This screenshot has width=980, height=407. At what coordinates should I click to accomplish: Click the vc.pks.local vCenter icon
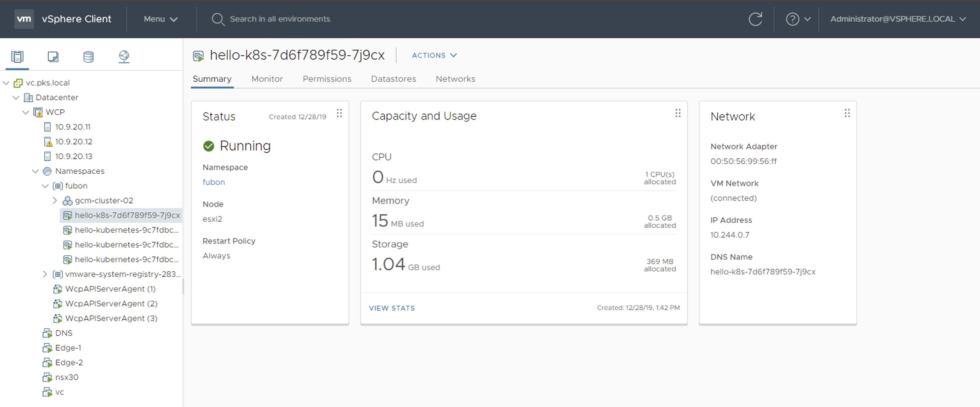(x=18, y=83)
